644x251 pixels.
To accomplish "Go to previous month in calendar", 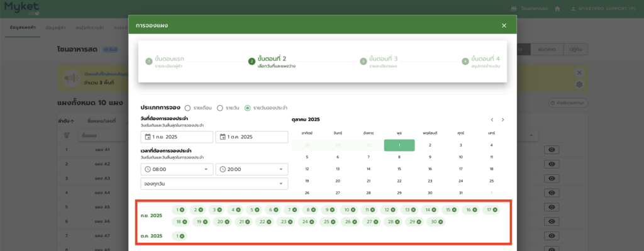I will 492,120.
